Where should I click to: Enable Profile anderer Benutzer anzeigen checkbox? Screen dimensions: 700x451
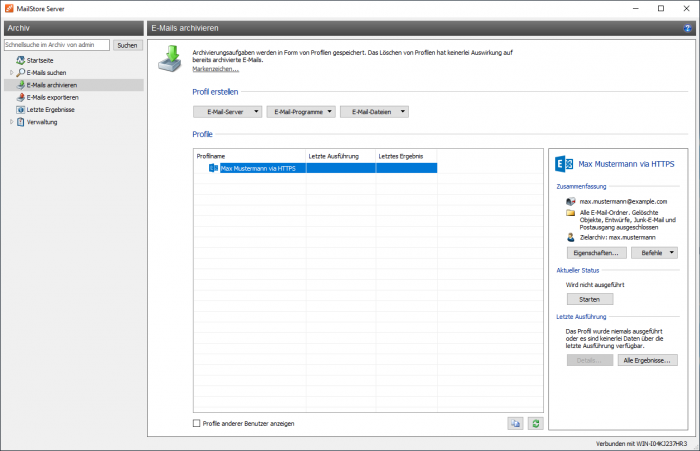tap(196, 423)
